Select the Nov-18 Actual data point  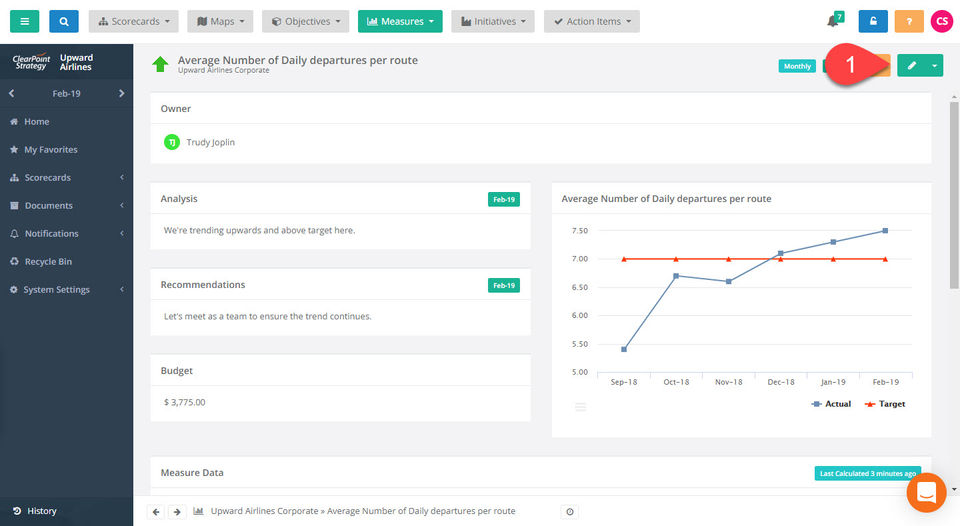pos(729,282)
